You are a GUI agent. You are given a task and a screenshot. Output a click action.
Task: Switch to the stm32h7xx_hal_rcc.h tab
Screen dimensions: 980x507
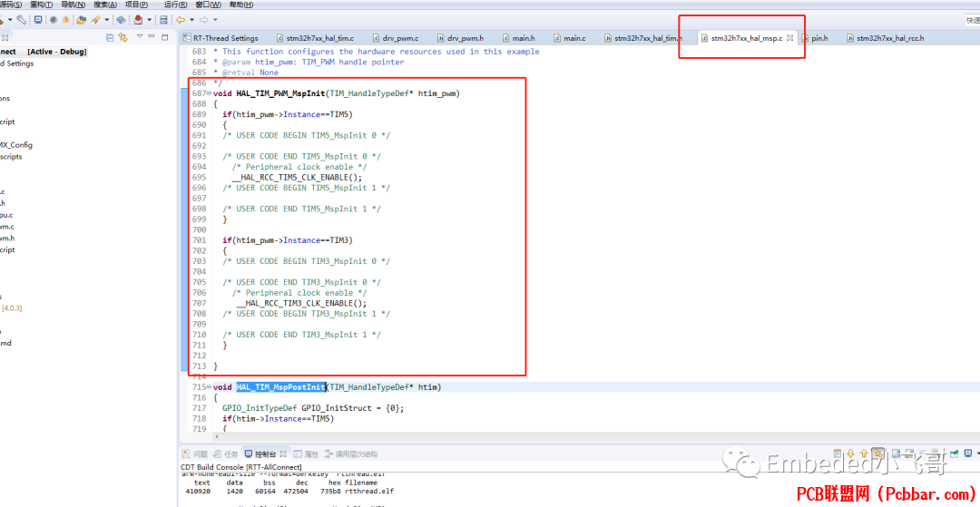[x=885, y=38]
